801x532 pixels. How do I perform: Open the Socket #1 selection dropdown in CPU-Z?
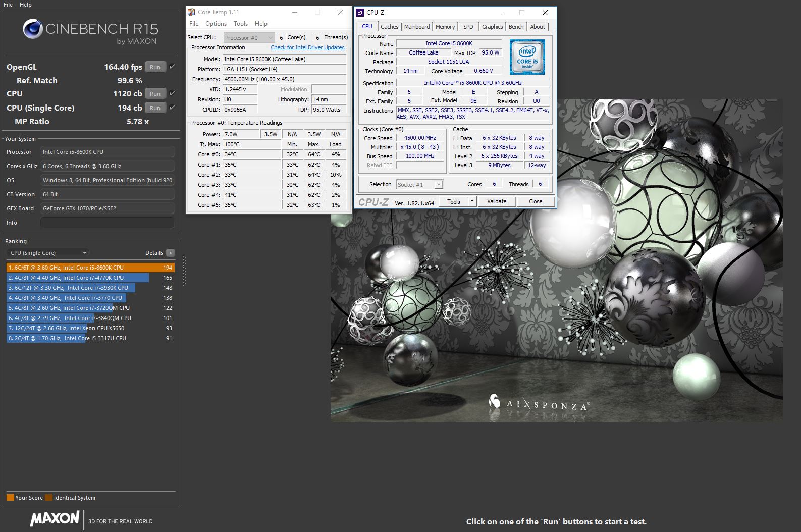[x=419, y=185]
